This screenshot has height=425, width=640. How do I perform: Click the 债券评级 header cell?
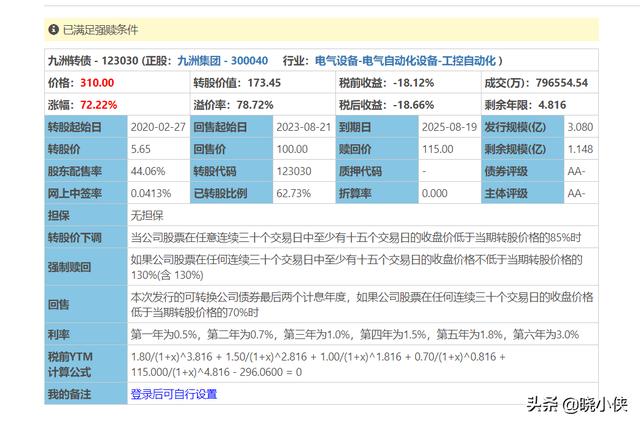[x=523, y=171]
